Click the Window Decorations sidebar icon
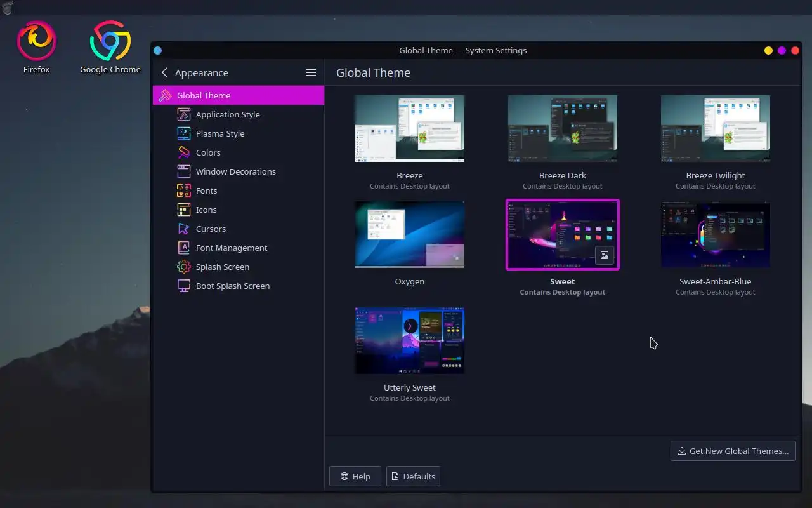The width and height of the screenshot is (812, 508). (x=183, y=171)
